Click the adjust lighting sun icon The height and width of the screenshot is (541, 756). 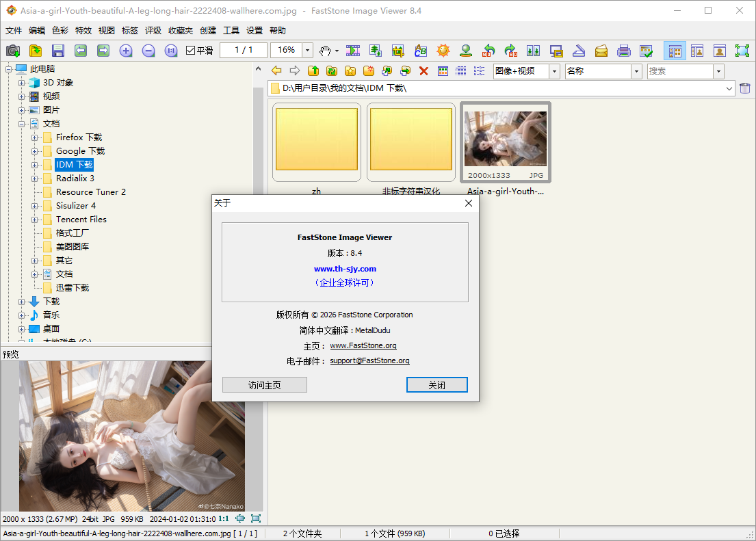click(443, 51)
